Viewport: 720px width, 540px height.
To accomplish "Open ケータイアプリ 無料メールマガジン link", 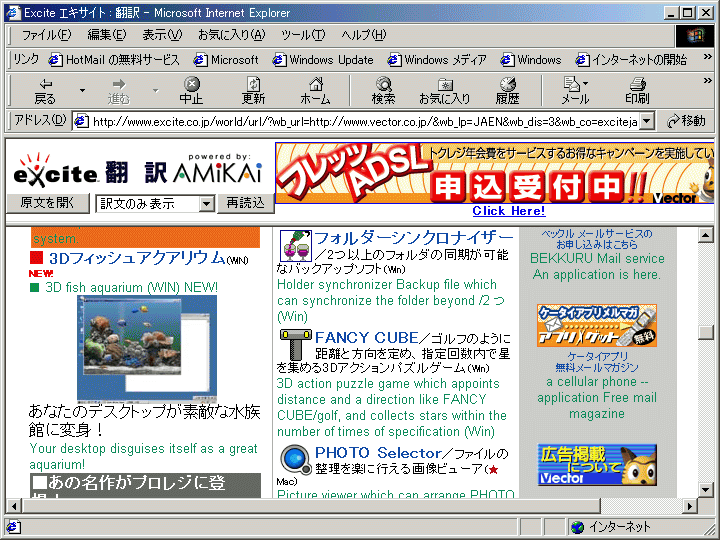I will (597, 362).
